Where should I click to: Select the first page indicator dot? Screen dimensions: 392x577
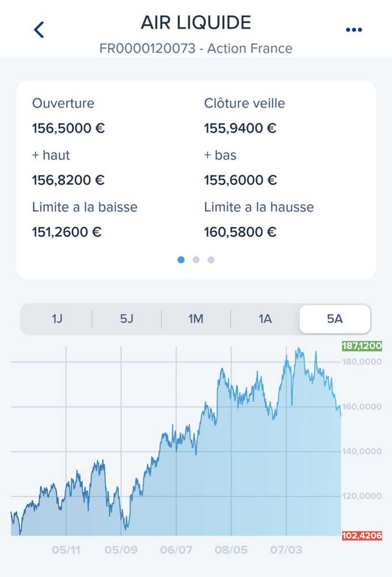pyautogui.click(x=181, y=260)
